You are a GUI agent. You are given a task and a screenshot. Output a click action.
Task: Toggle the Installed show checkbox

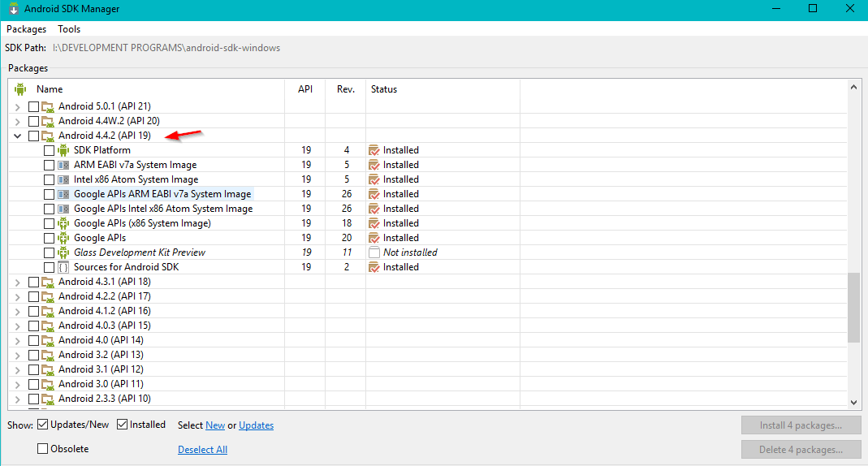pyautogui.click(x=123, y=425)
